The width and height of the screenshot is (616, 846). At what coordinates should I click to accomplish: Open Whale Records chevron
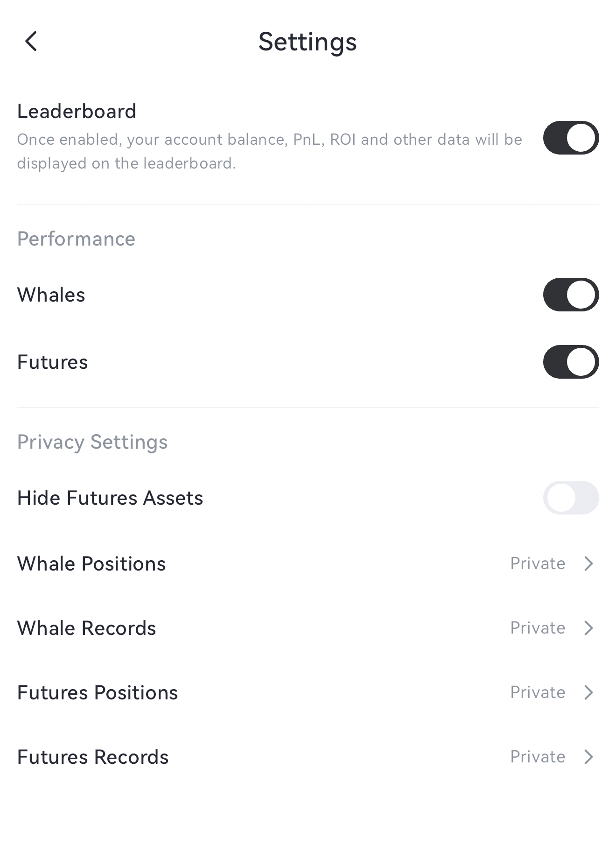[x=588, y=628]
